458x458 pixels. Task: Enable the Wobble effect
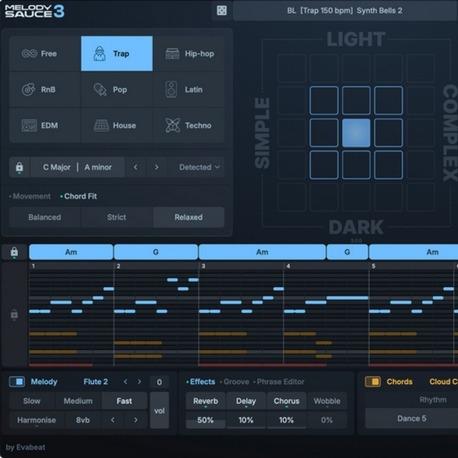click(x=327, y=401)
